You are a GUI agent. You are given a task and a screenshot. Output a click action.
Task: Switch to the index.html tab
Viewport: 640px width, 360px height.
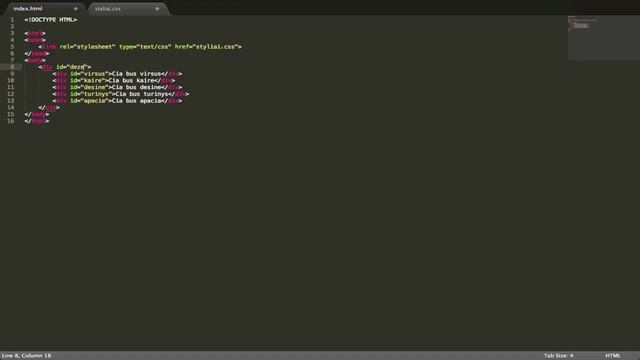(x=28, y=9)
